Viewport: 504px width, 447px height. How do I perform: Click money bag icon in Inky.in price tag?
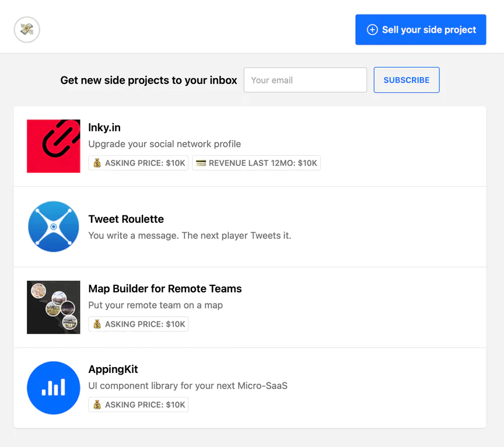[x=97, y=163]
